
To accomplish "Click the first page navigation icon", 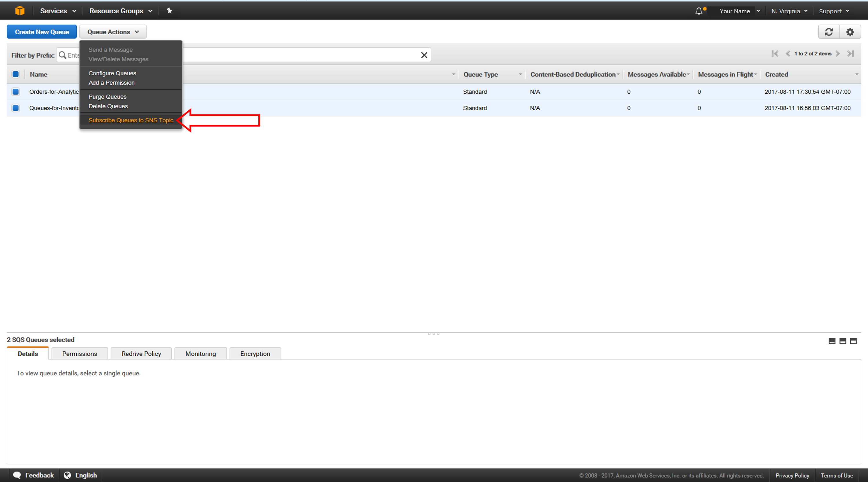I will (x=774, y=53).
